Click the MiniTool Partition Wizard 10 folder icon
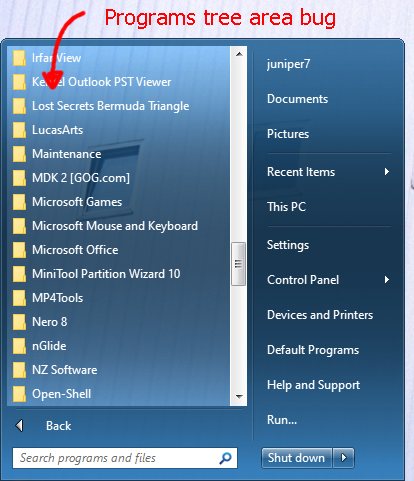This screenshot has height=481, width=414. [x=19, y=274]
